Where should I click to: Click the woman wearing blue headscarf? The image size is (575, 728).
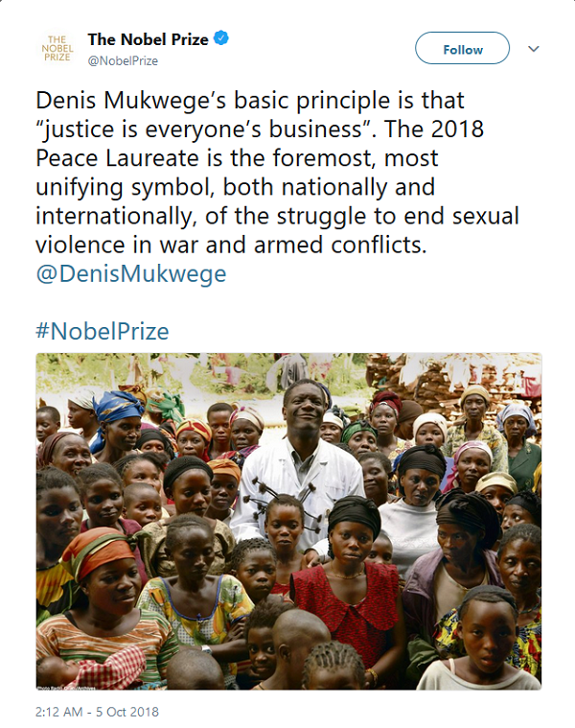pos(116,422)
